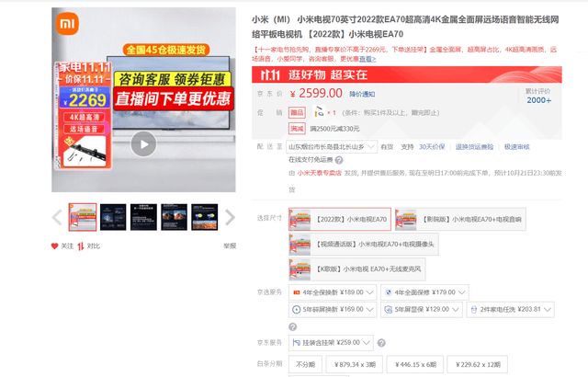Expand 5年屏显保 ¥129.00 dropdown
This screenshot has height=377, width=588.
[421, 310]
